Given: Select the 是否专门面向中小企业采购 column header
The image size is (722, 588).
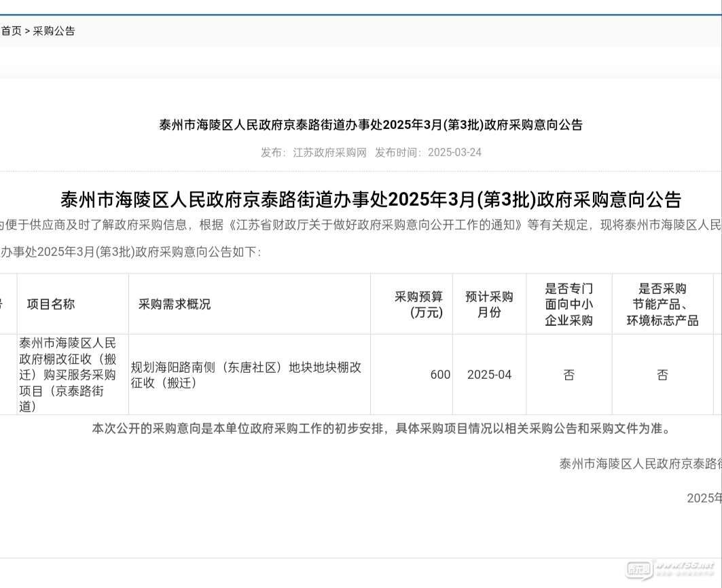Looking at the screenshot, I should 569,304.
